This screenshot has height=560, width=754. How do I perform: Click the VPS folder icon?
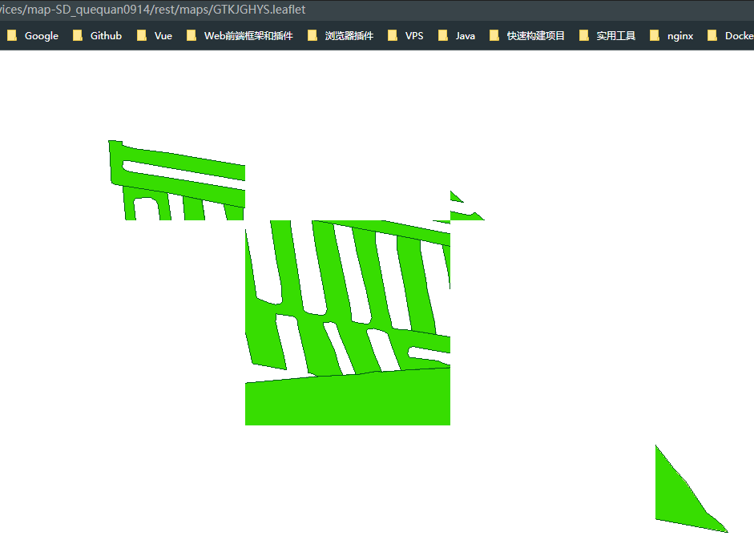tap(393, 35)
